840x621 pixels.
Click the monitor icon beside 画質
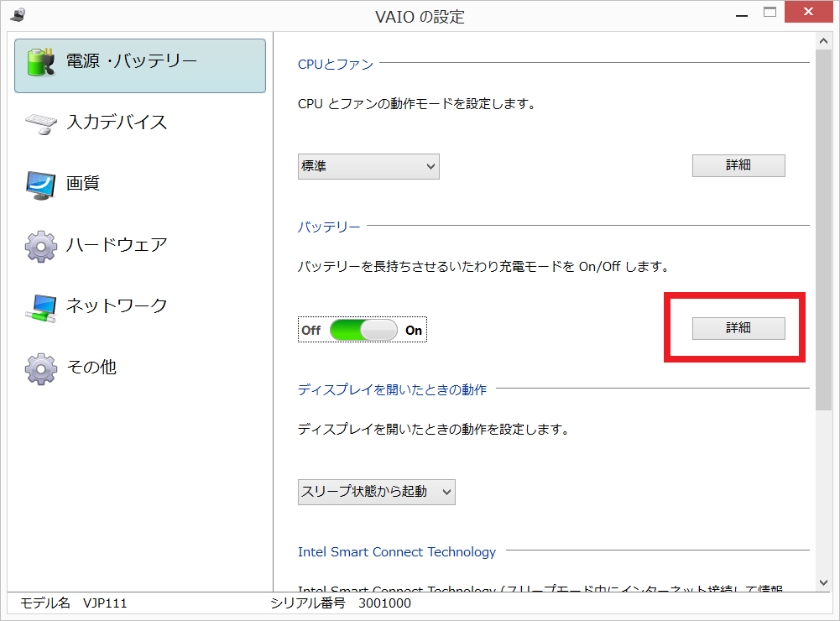[41, 185]
